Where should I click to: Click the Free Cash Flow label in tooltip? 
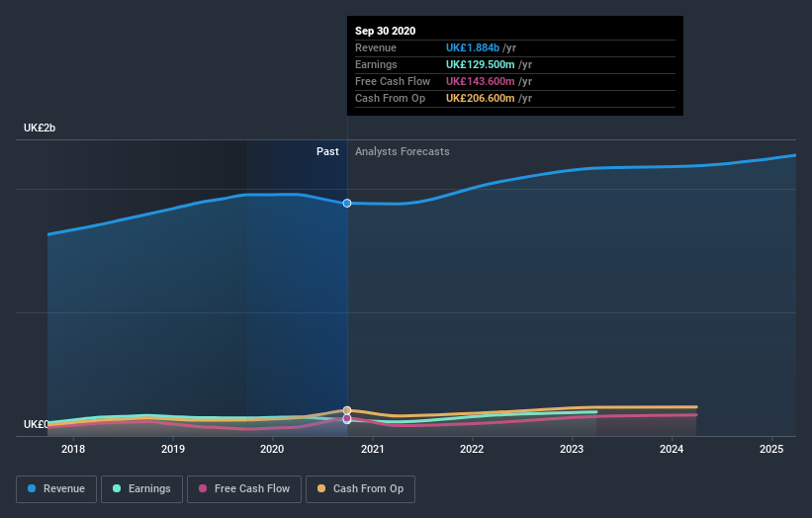393,81
